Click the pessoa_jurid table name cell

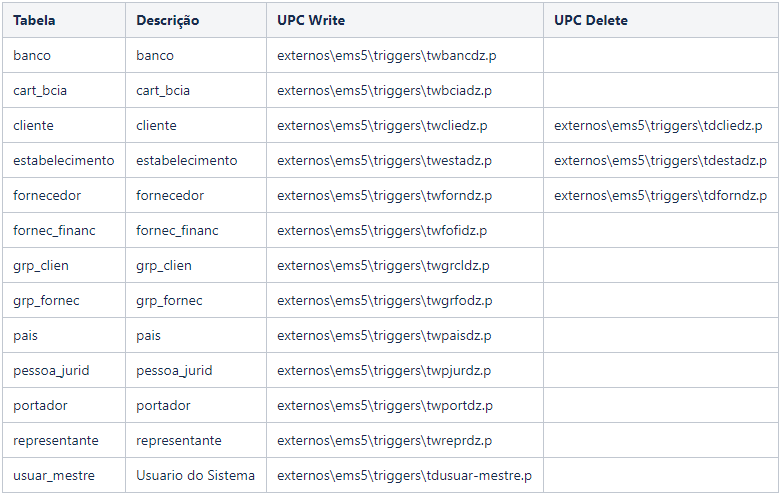pyautogui.click(x=64, y=370)
